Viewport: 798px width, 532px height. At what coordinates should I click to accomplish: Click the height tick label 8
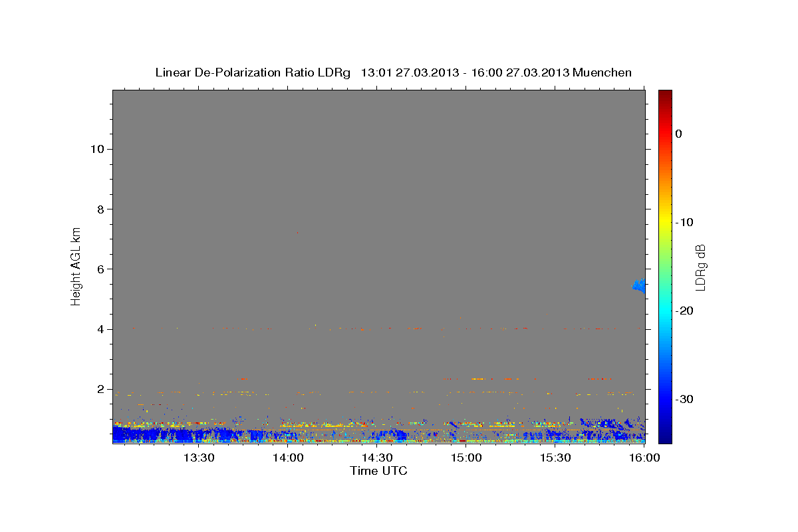[x=100, y=209]
